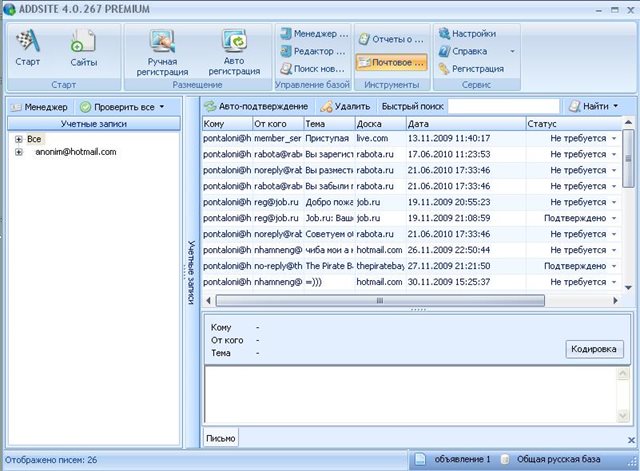Screen dimensions: 640x471
Task: Select the 26.11.2009 22:50:44 date cell
Action: (466, 250)
